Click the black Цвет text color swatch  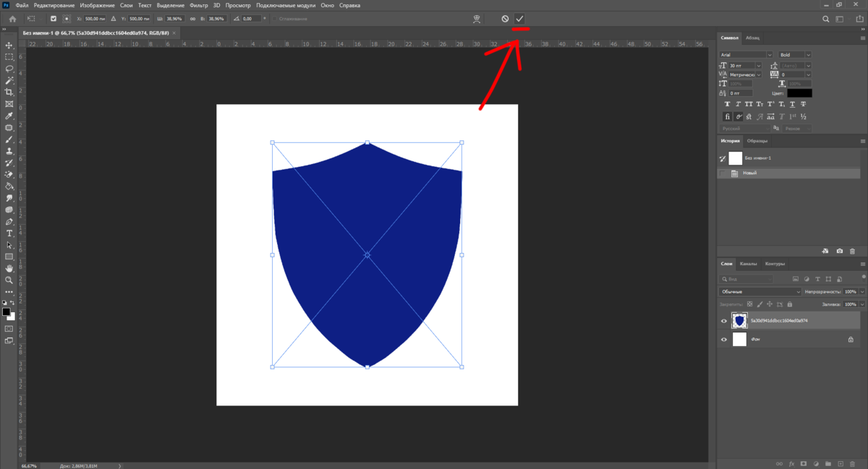799,93
